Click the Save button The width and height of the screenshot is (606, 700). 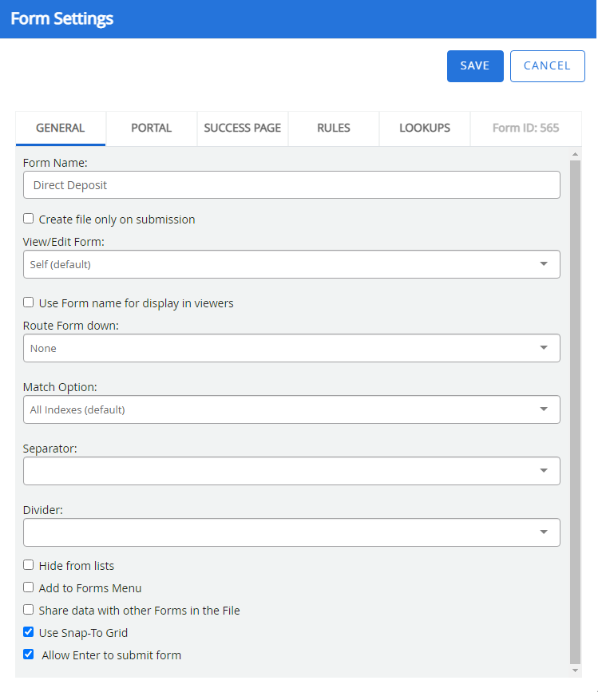[x=474, y=66]
